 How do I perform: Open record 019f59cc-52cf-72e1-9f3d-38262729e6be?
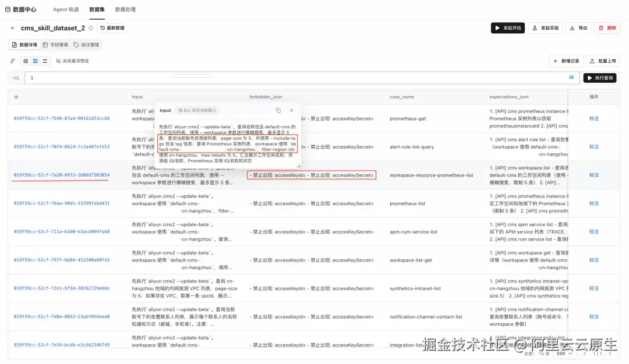[x=62, y=288]
